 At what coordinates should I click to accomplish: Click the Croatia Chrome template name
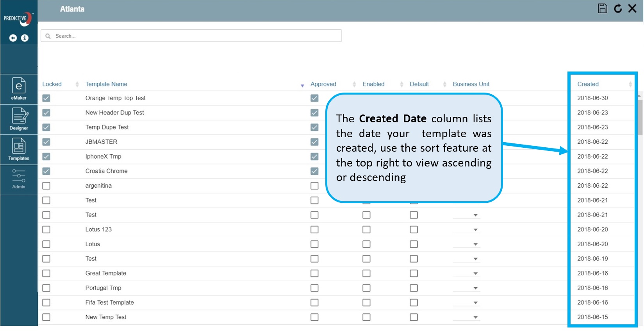pos(106,171)
